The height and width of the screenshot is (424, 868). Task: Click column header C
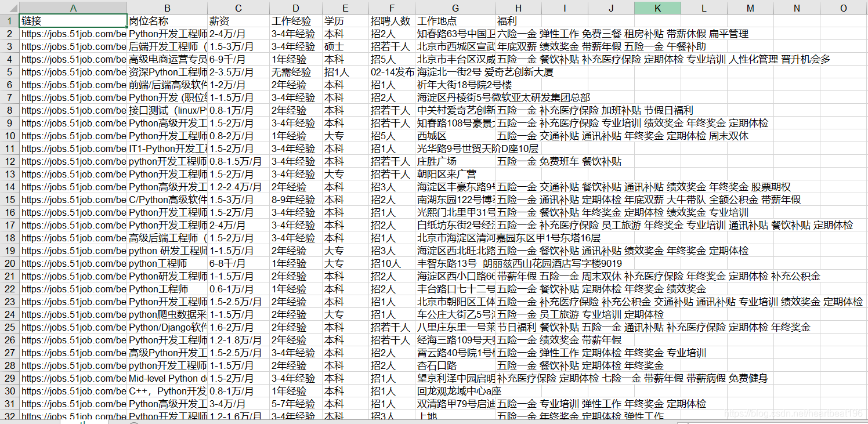coord(238,8)
